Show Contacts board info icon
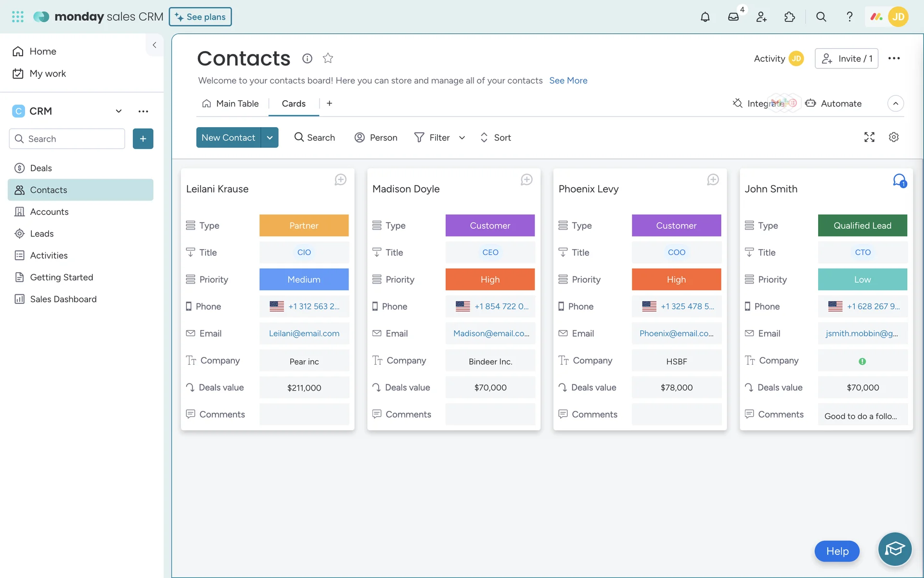This screenshot has height=578, width=924. (307, 58)
